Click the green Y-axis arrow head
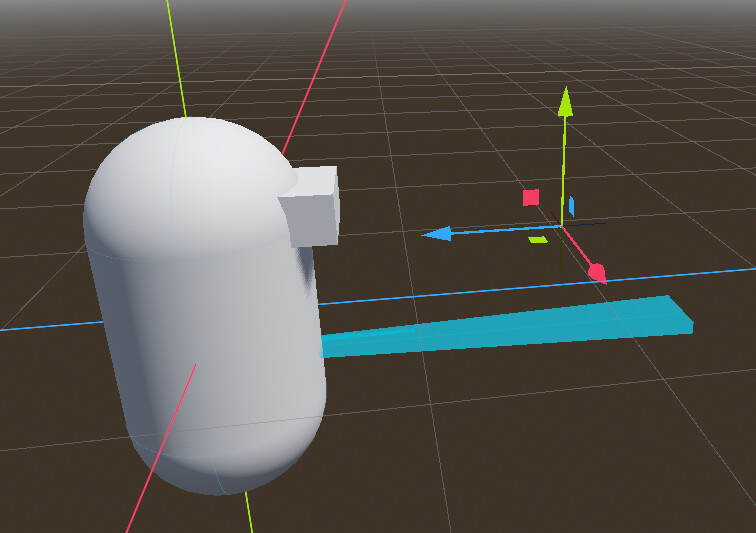 [x=565, y=101]
